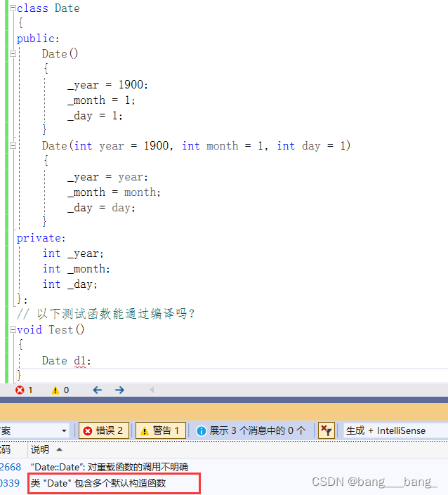Collapse the Date() default constructor block
Screen dimensions: 448x495
coord(13,53)
